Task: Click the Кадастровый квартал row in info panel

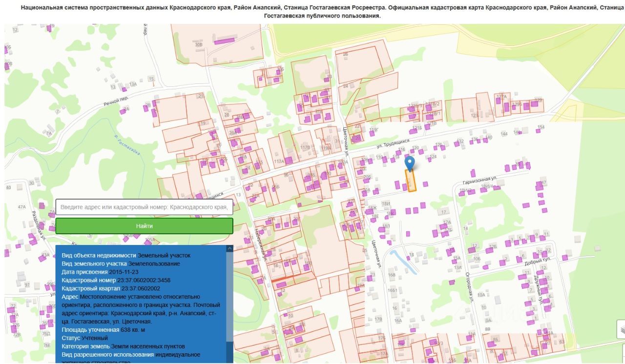Action: click(111, 288)
